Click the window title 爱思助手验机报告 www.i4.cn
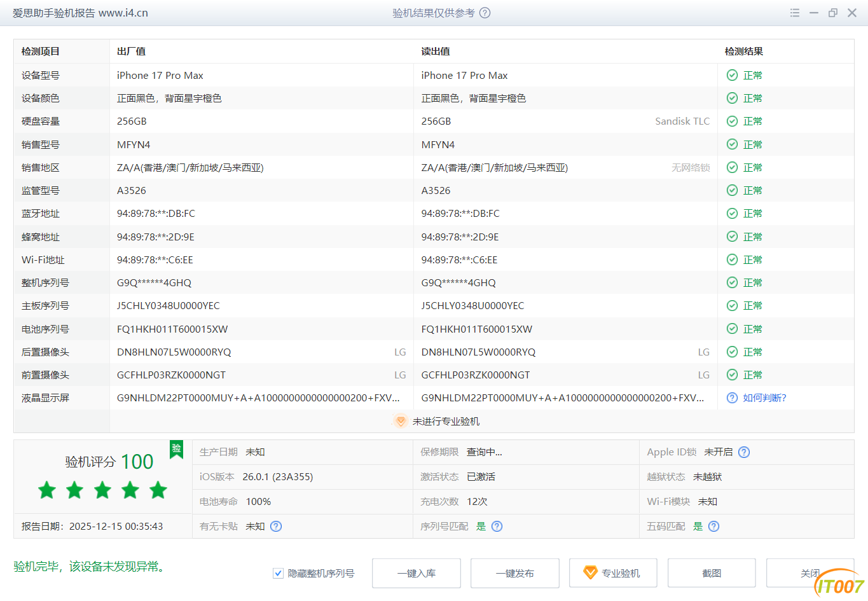Screen dimensions: 868x601 [80, 13]
